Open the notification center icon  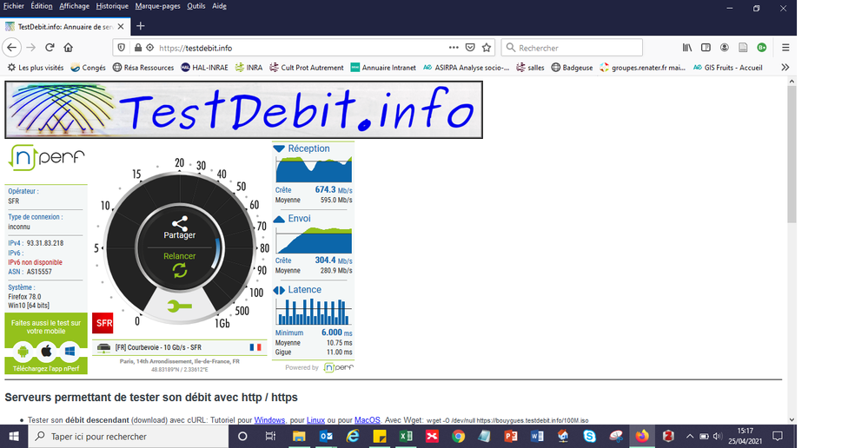778,437
